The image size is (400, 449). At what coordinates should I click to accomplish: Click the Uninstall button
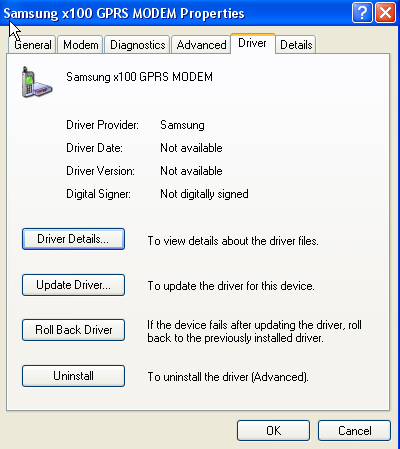[x=73, y=376]
